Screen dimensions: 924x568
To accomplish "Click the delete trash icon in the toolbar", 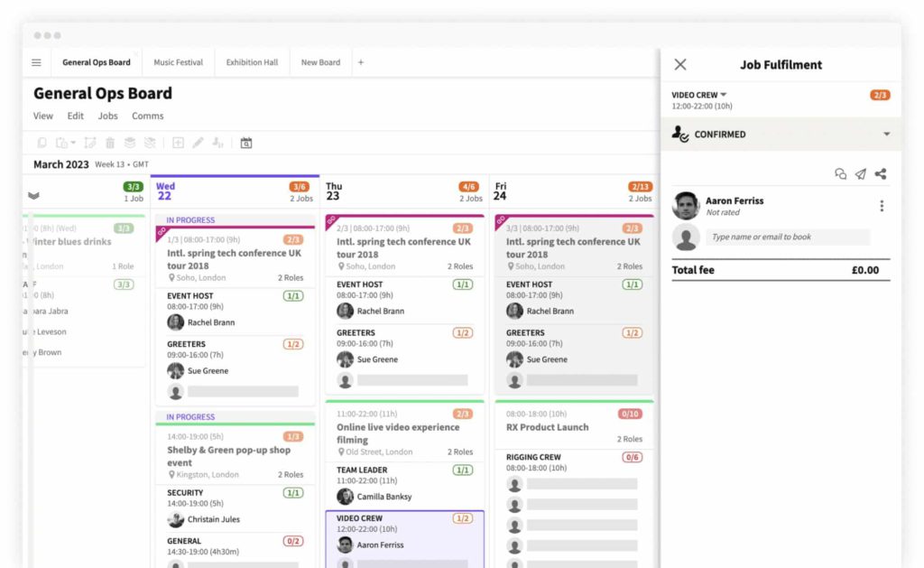I will pyautogui.click(x=110, y=143).
